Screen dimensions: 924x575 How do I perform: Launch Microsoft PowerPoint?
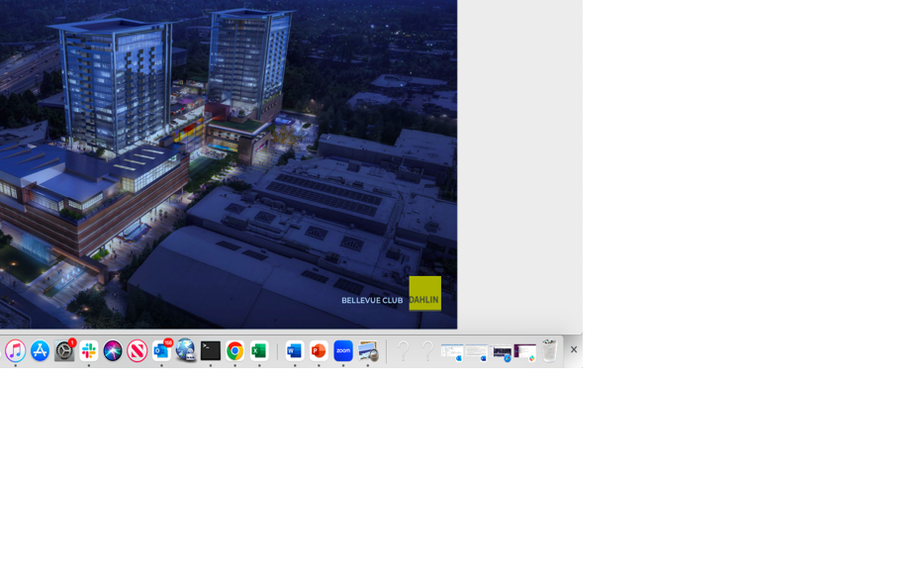tap(319, 349)
